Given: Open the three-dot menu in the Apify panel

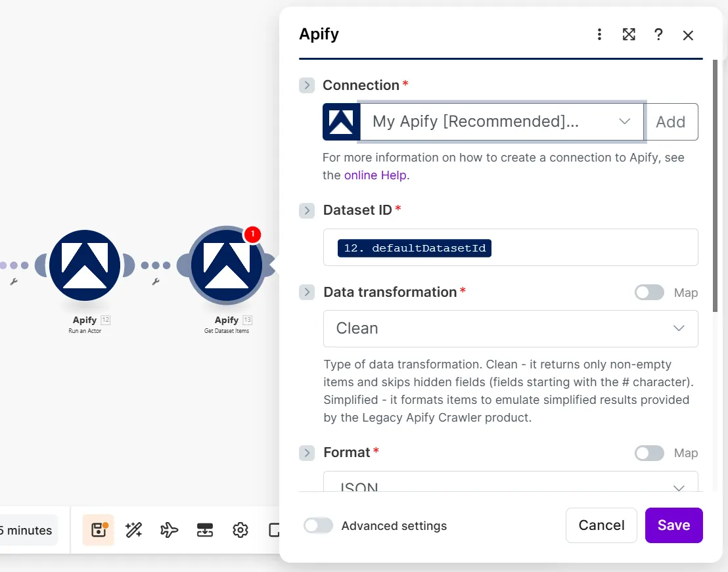Looking at the screenshot, I should [x=599, y=34].
